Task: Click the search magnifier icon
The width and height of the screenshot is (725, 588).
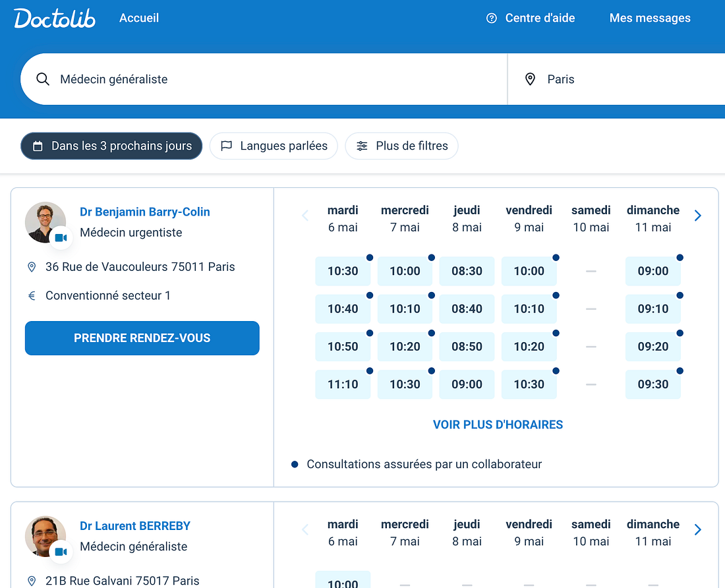Action: click(x=43, y=79)
